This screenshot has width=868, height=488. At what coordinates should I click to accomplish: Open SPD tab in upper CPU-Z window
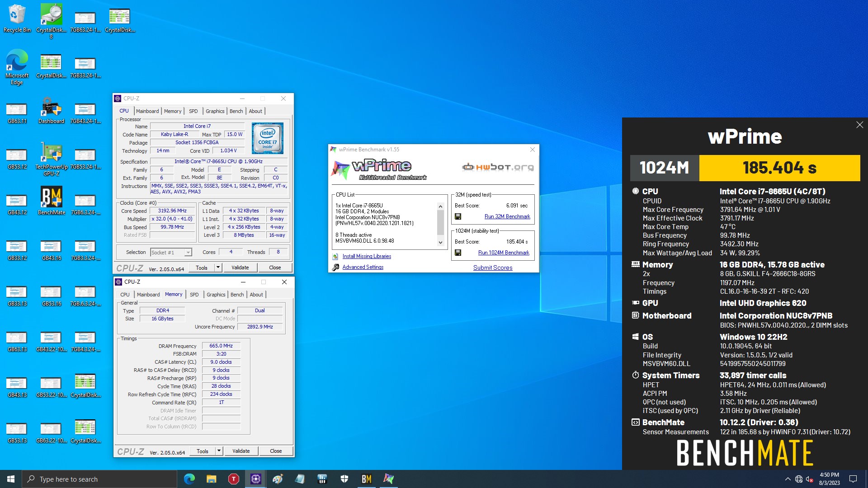193,111
